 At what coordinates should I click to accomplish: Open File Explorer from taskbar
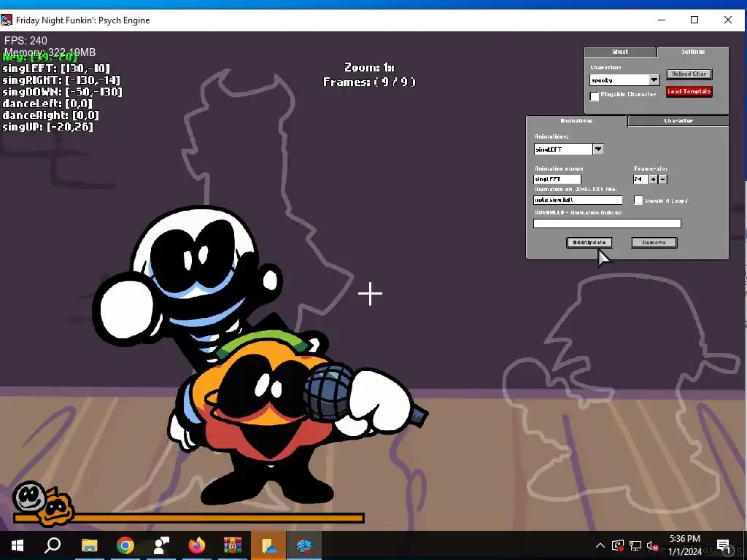coord(89,545)
